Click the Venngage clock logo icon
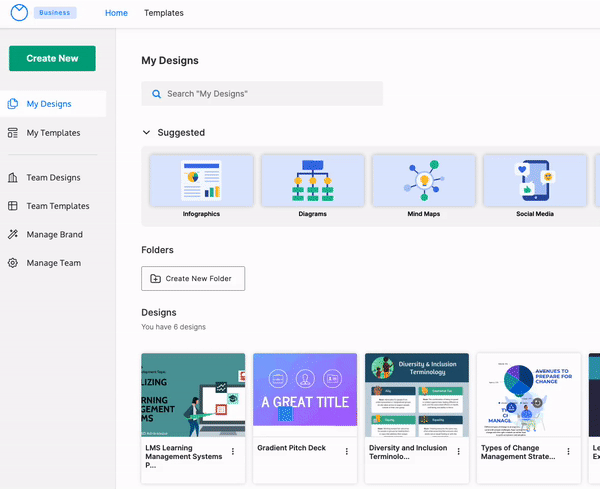Screen dimensions: 600x489 19,13
